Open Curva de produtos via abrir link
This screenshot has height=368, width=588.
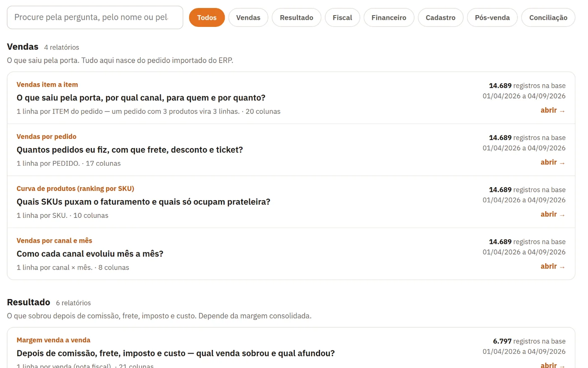553,214
